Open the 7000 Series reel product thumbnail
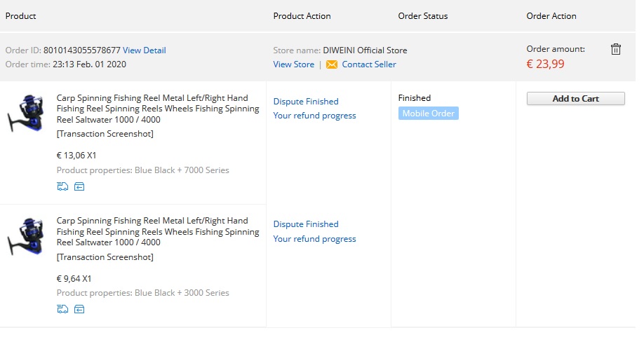 click(x=25, y=114)
